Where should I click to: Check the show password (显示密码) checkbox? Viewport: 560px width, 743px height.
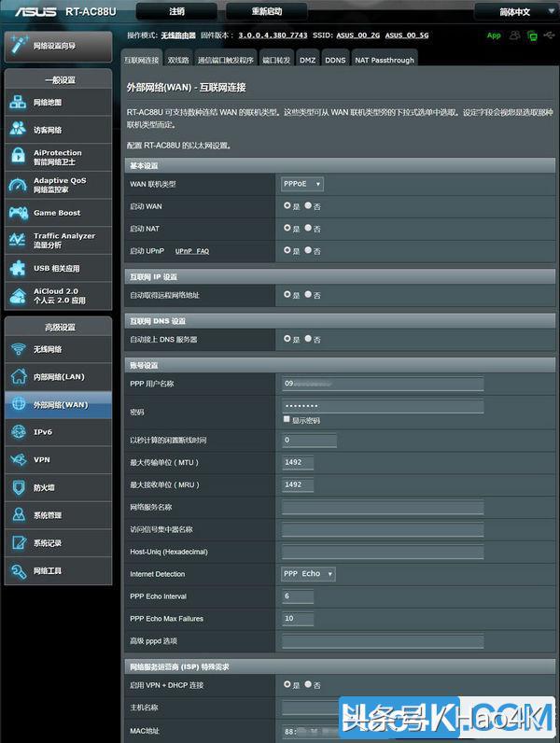[287, 419]
